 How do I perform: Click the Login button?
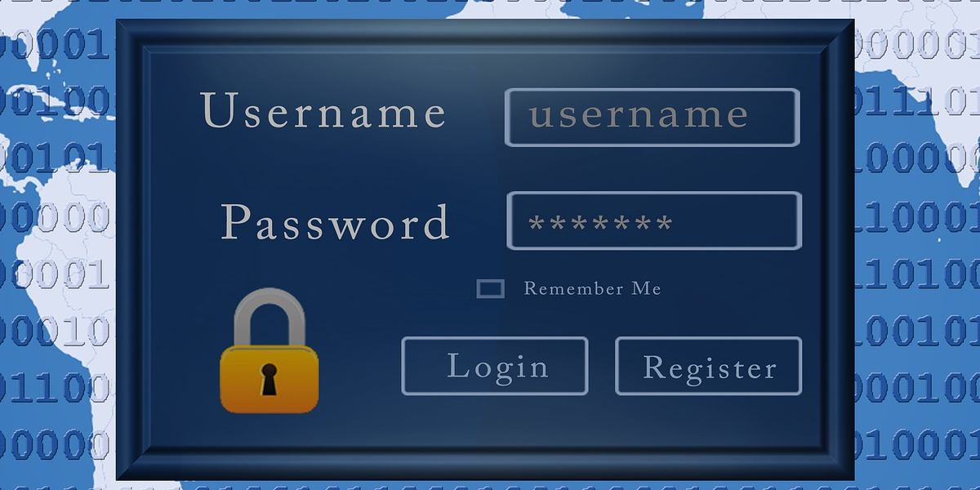(x=495, y=366)
